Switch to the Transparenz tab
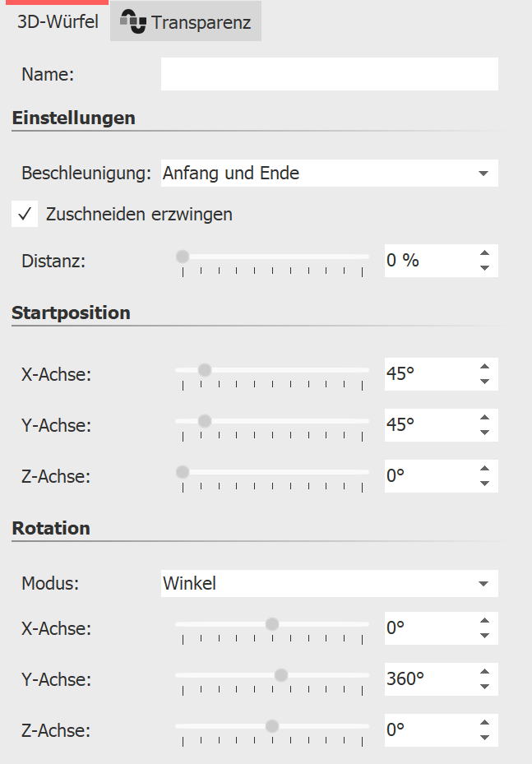The height and width of the screenshot is (764, 532). (185, 21)
